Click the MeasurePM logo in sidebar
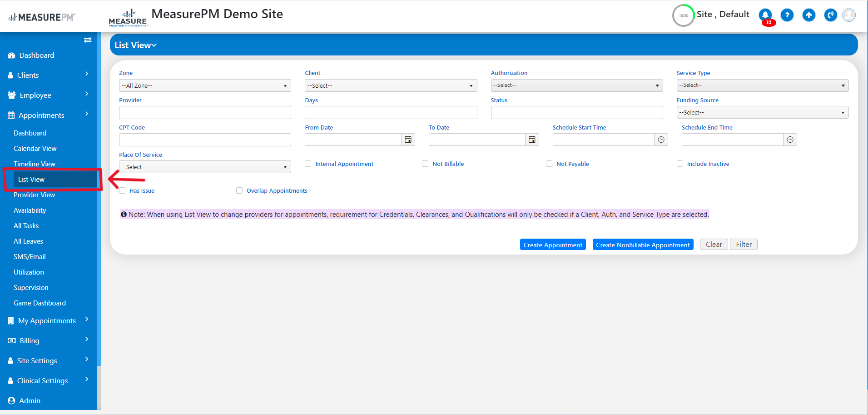Image resolution: width=868 pixels, height=415 pixels. (42, 17)
